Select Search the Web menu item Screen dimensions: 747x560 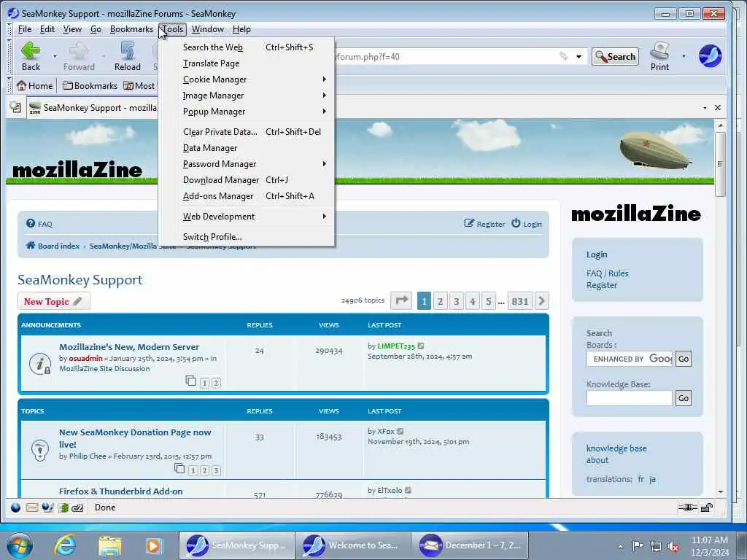(x=247, y=47)
